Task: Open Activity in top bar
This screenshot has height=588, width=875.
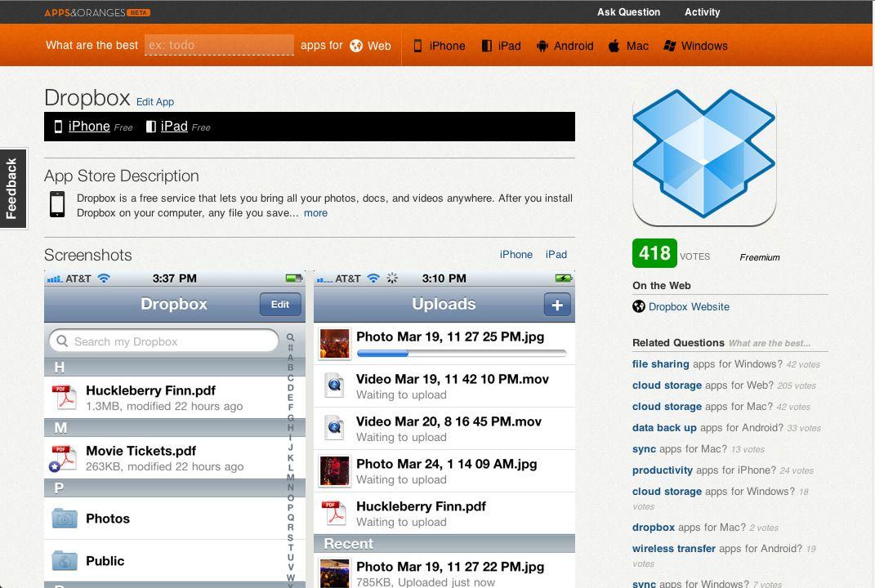Action: pyautogui.click(x=702, y=11)
